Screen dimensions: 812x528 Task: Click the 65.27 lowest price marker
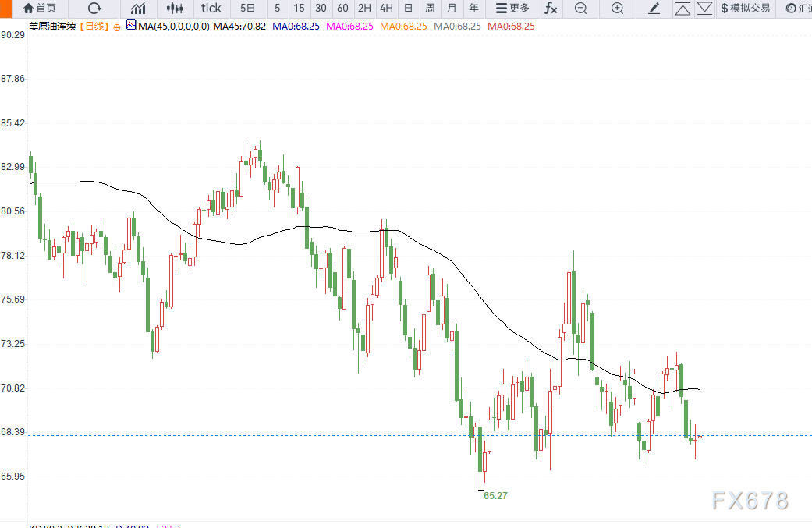coord(495,495)
